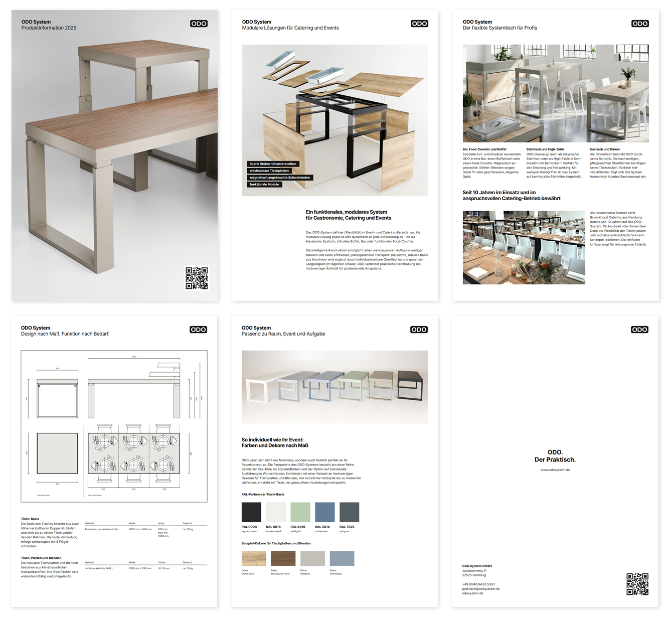This screenshot has height=622, width=672.
Task: Click the 'ODO. Der Praktisch.' slogan
Action: [555, 456]
